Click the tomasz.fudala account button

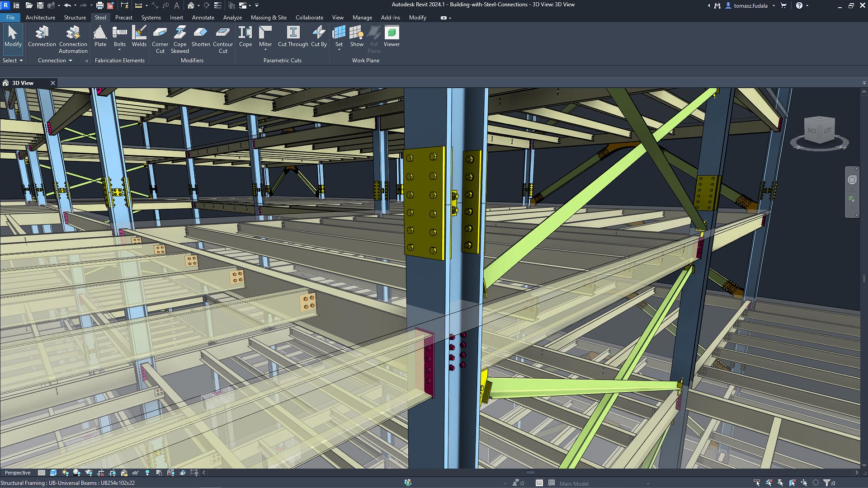(x=750, y=5)
